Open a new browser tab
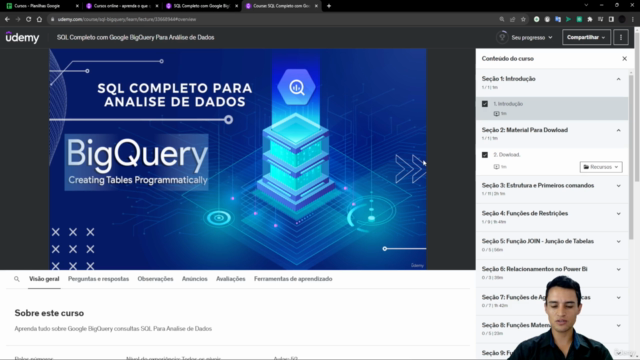Viewport: 640px width, 360px height. [x=329, y=6]
